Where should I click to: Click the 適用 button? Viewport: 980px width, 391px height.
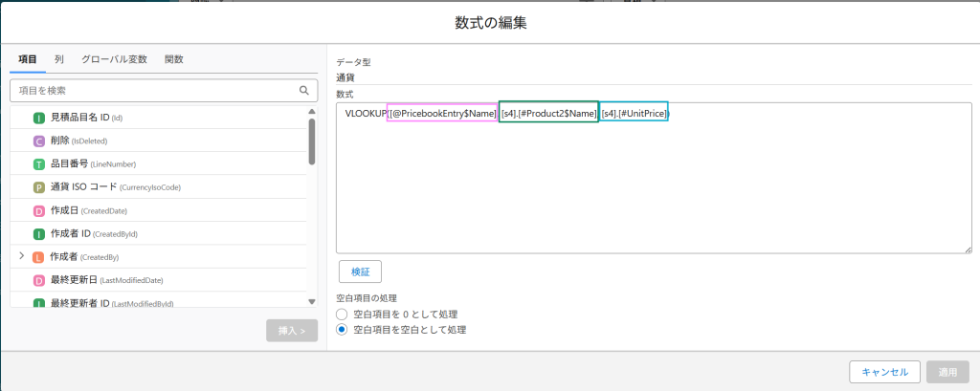tap(947, 372)
